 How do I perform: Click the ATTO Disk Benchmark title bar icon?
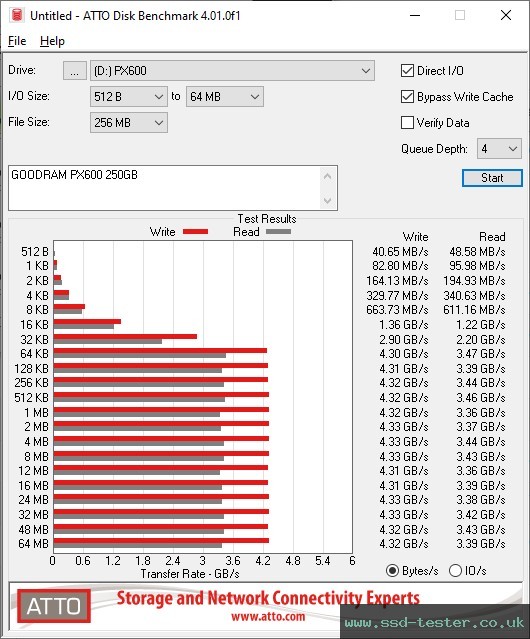coord(17,15)
